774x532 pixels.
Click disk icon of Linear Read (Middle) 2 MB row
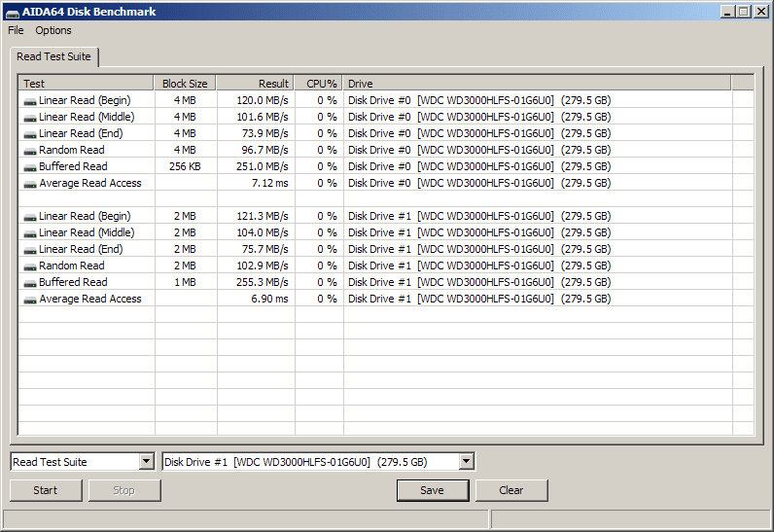pos(29,234)
